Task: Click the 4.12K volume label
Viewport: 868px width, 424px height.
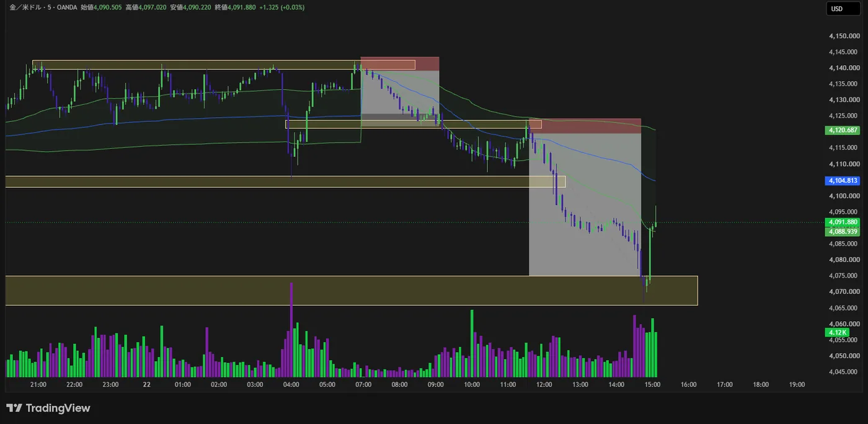Action: 836,332
